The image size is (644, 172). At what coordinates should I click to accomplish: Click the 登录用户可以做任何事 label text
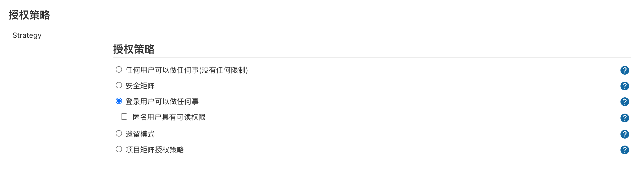click(162, 101)
